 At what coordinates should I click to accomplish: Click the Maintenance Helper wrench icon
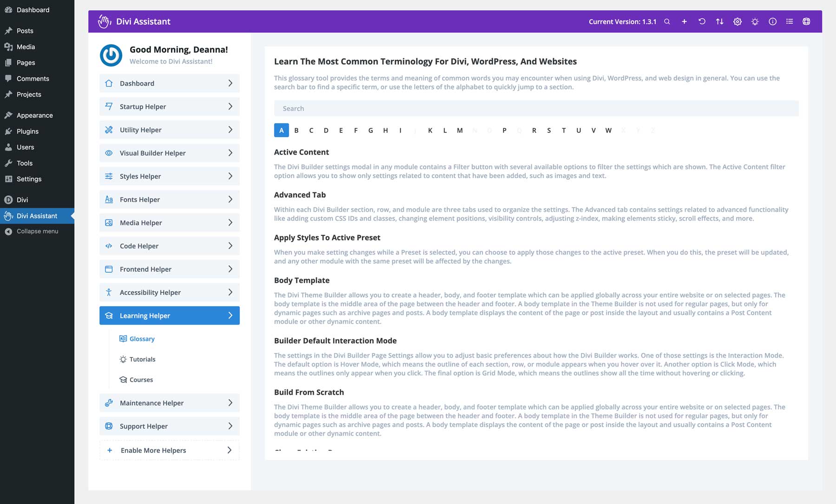click(x=109, y=403)
